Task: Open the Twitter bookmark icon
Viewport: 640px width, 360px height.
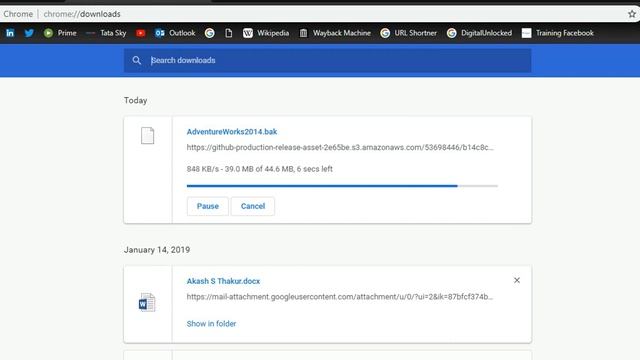Action: point(29,33)
